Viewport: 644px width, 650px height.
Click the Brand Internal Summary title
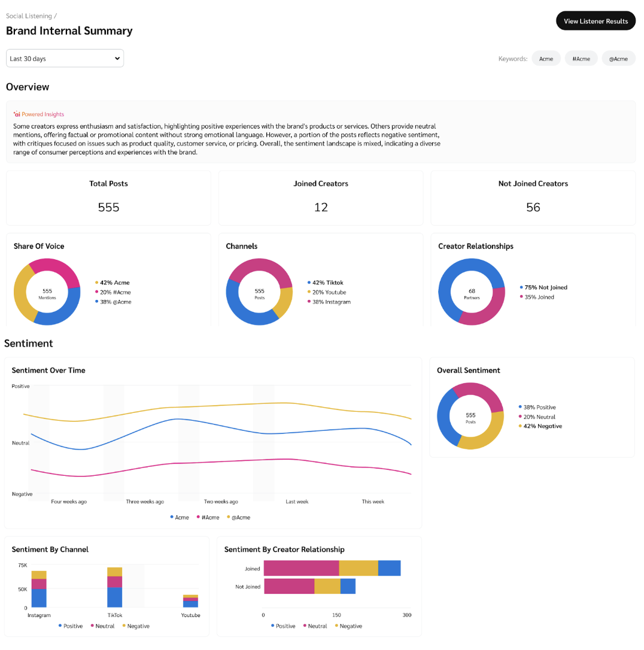click(69, 31)
